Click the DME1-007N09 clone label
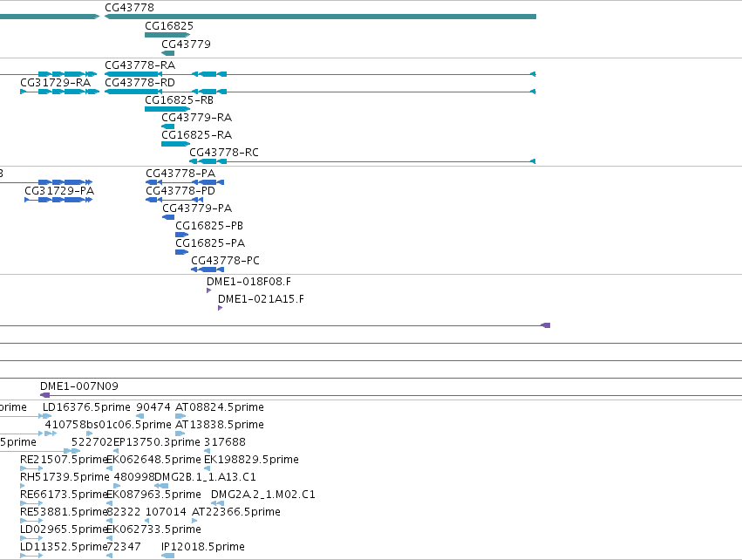 pyautogui.click(x=79, y=386)
